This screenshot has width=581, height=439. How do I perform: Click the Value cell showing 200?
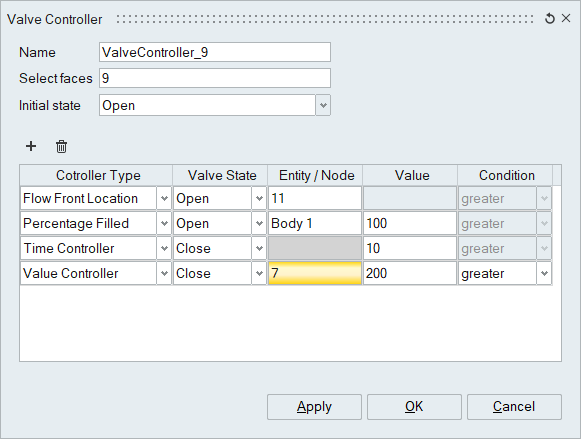coord(410,273)
